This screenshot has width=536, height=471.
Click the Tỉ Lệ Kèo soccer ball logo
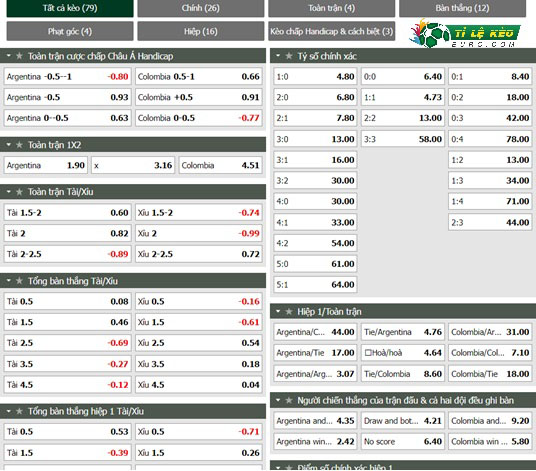point(465,33)
